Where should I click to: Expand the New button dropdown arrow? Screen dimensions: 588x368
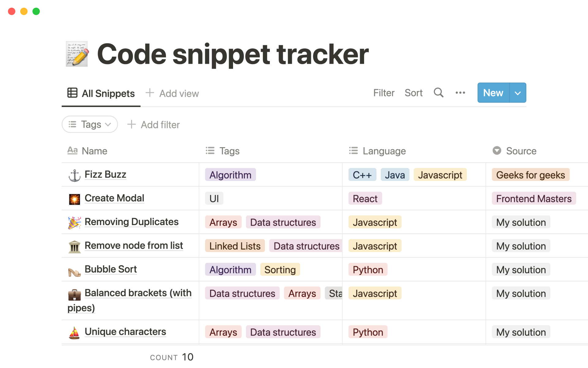pos(518,93)
